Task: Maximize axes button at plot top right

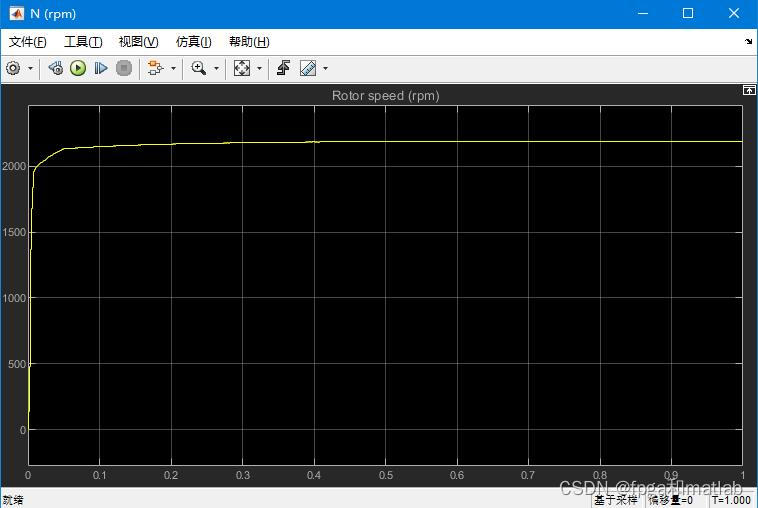Action: 749,90
